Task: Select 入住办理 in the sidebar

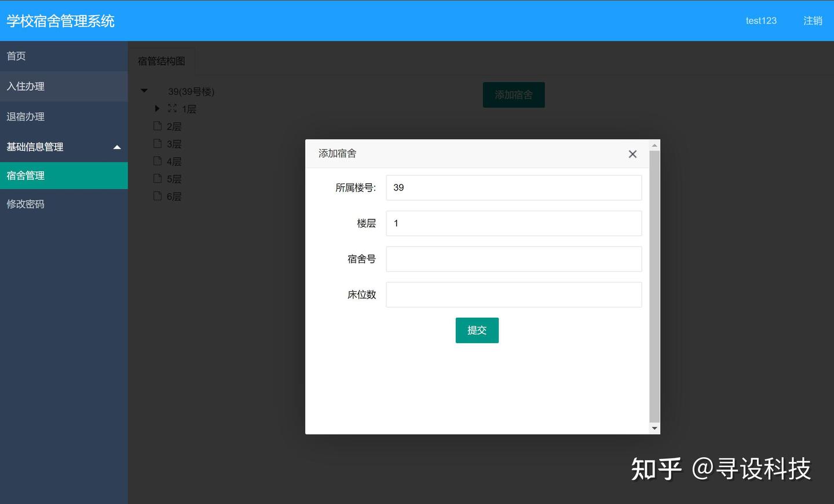Action: [x=25, y=86]
